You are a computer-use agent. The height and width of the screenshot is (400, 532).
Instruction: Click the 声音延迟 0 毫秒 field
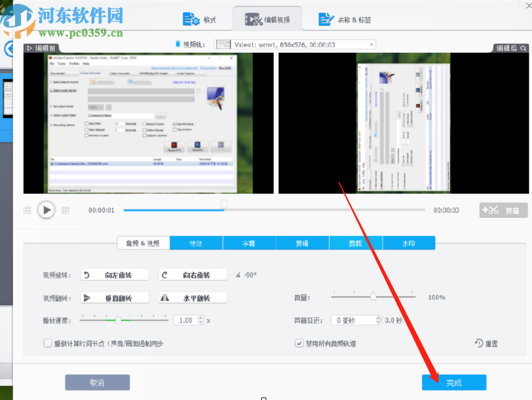click(x=354, y=320)
